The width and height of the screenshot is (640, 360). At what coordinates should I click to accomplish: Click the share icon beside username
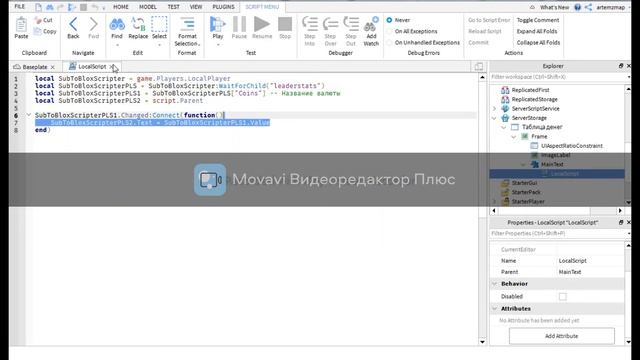588,7
